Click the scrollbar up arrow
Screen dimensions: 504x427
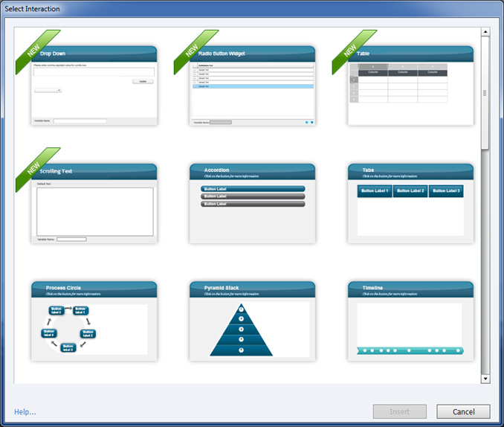pos(485,31)
